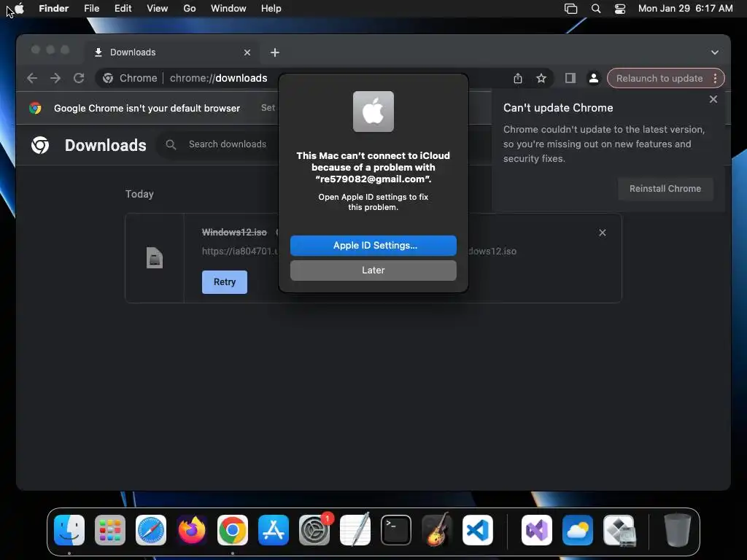Viewport: 747px width, 560px height.
Task: Click Relaunch to update
Action: pyautogui.click(x=659, y=78)
